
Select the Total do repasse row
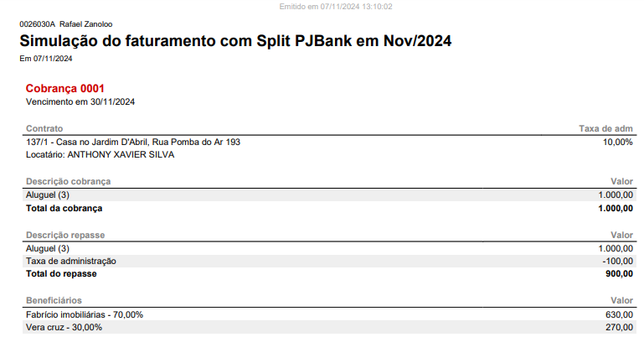tap(329, 274)
